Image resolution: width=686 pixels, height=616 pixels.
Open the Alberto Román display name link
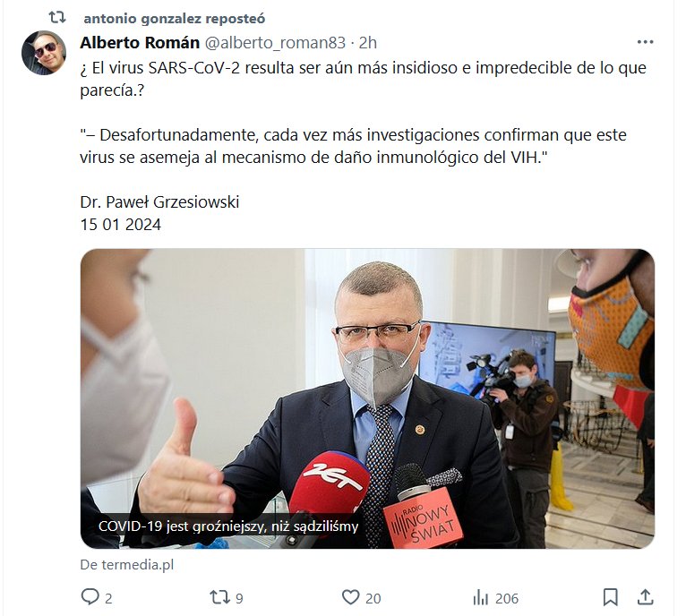point(140,42)
